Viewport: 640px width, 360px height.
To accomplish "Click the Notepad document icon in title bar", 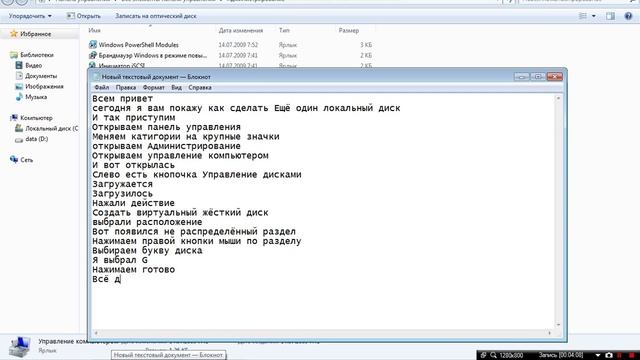I will click(x=96, y=77).
